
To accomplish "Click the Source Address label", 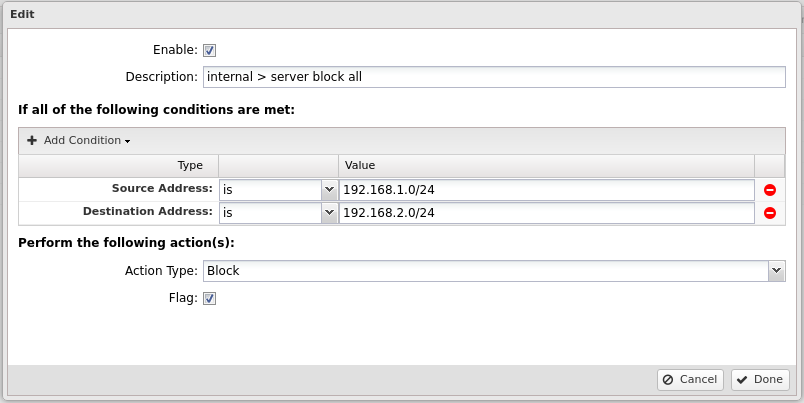I will click(162, 188).
